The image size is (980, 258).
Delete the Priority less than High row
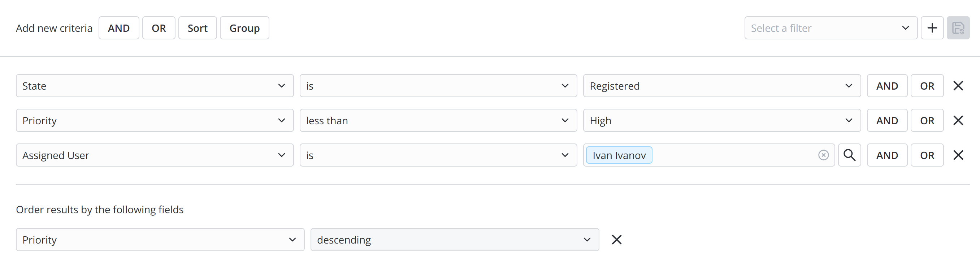[958, 120]
